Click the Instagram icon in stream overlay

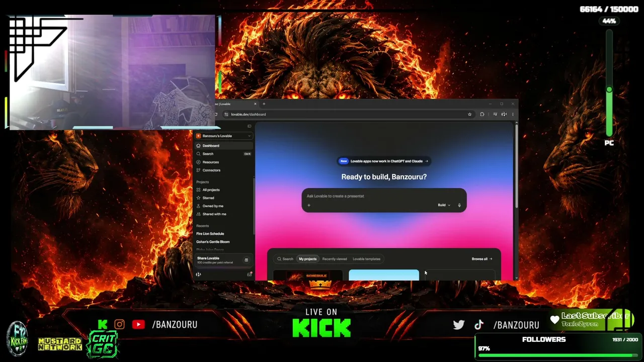[x=119, y=325]
